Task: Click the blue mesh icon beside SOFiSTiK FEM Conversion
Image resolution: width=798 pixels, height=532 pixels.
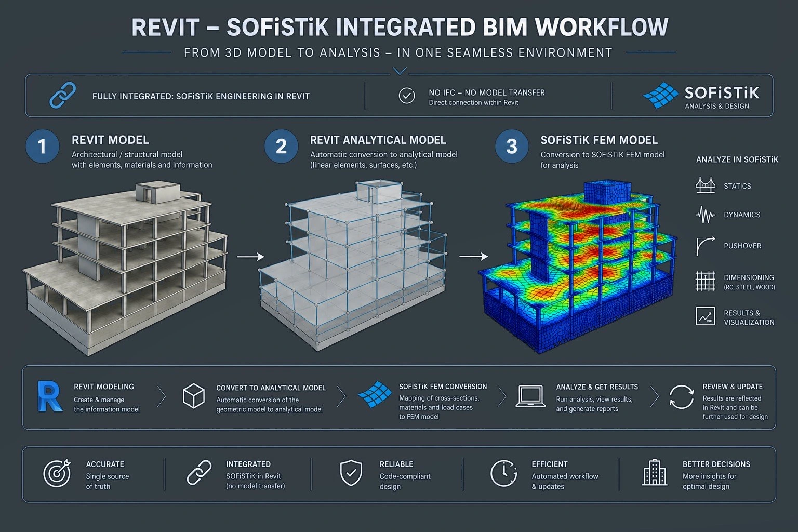Action: click(x=375, y=396)
